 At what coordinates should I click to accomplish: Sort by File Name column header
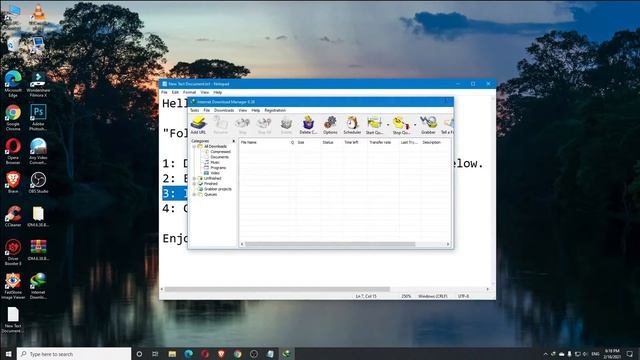click(264, 142)
